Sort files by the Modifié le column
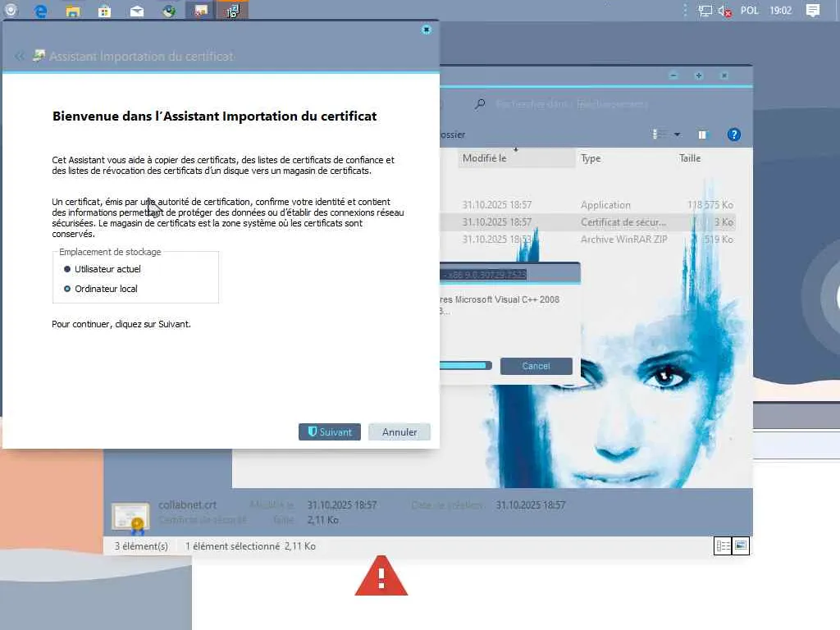 point(517,158)
